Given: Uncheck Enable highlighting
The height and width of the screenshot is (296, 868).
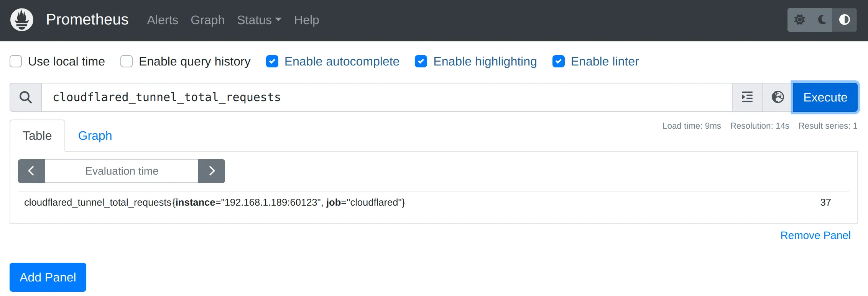Looking at the screenshot, I should [421, 61].
